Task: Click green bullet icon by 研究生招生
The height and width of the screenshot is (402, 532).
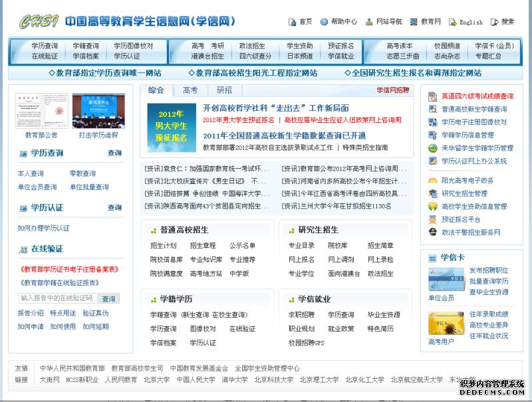Action: [x=291, y=231]
